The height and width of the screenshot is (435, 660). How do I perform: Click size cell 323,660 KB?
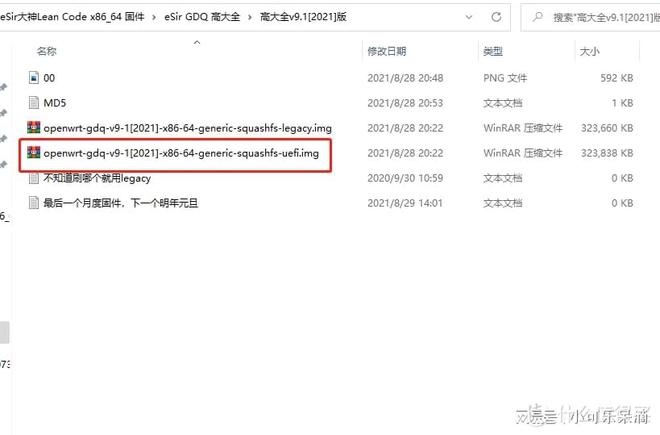click(607, 128)
